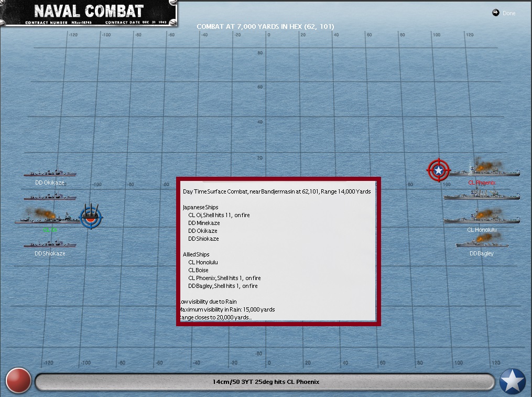Click 'DD Minekaze' in the report list
532x397 pixels.
pos(204,223)
